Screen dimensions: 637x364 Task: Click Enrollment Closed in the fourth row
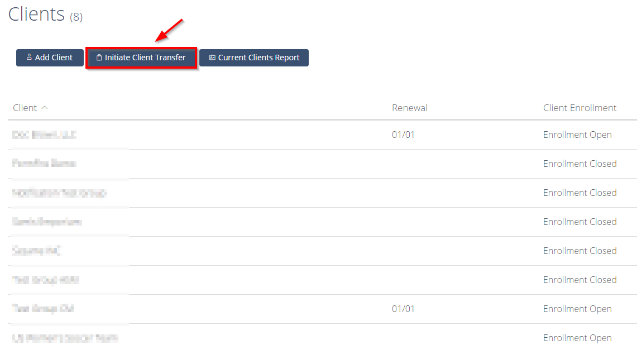click(x=579, y=222)
